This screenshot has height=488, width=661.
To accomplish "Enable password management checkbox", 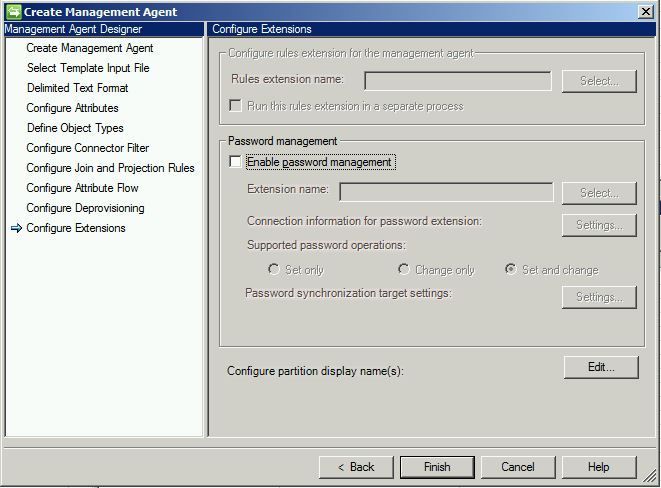I will click(235, 161).
